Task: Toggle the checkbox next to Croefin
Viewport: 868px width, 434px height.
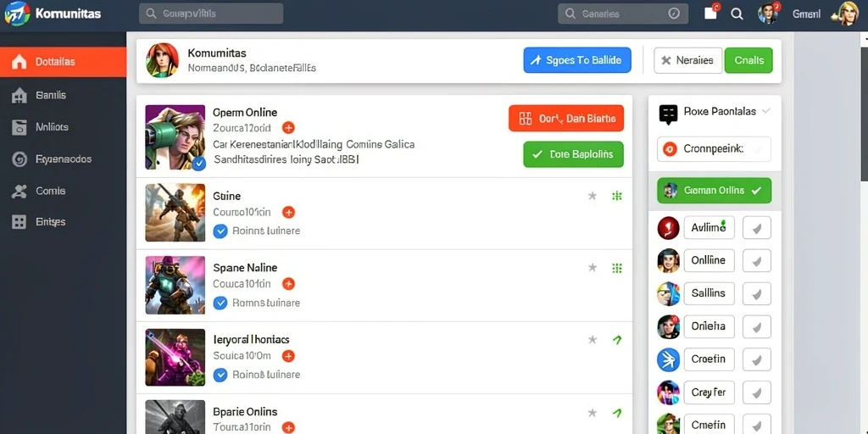Action: 756,359
